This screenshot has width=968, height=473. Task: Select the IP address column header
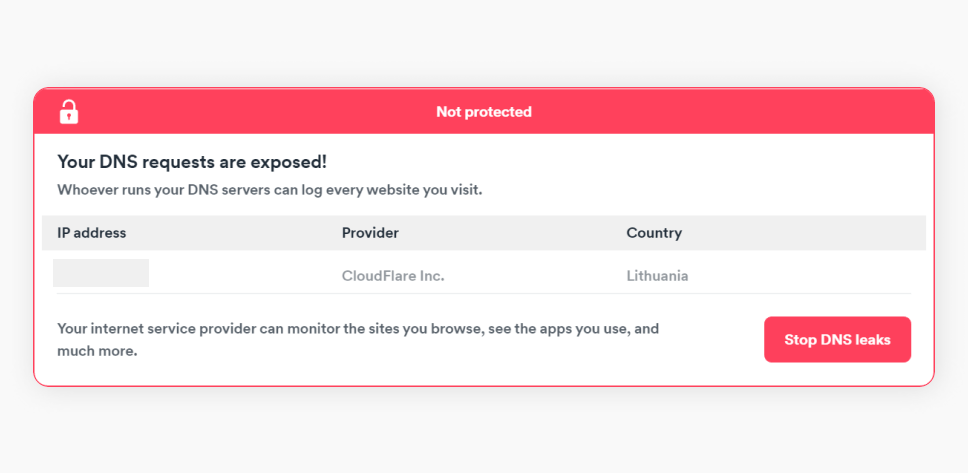[x=92, y=233]
